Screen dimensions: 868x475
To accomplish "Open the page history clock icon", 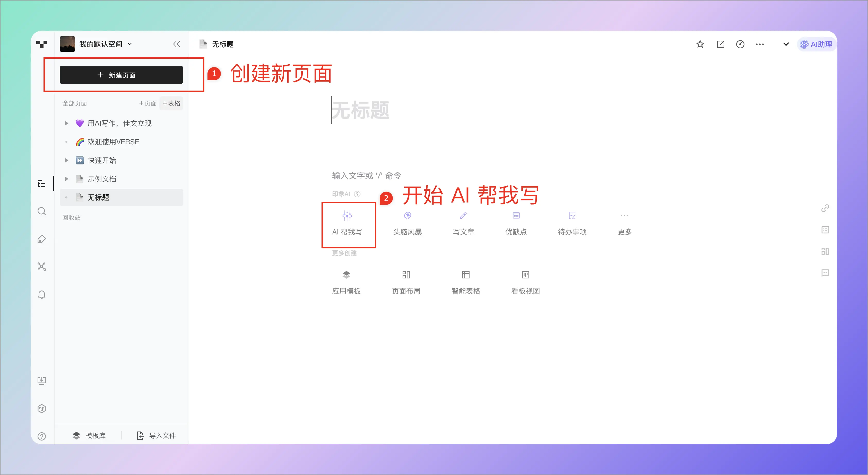I will 740,44.
